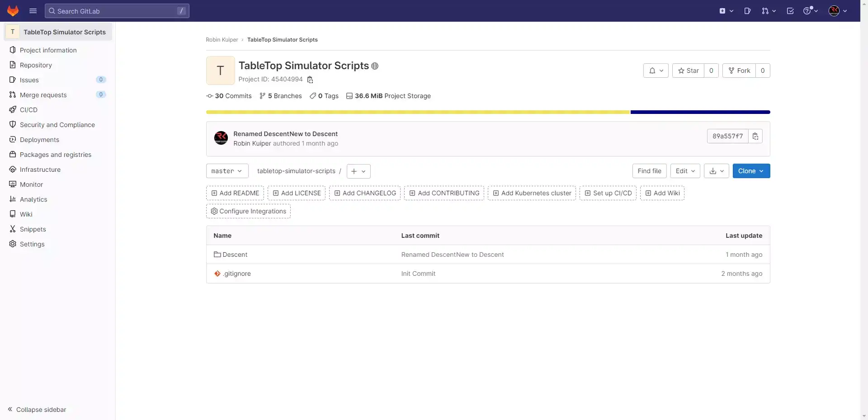
Task: Click the Find file button
Action: (649, 171)
